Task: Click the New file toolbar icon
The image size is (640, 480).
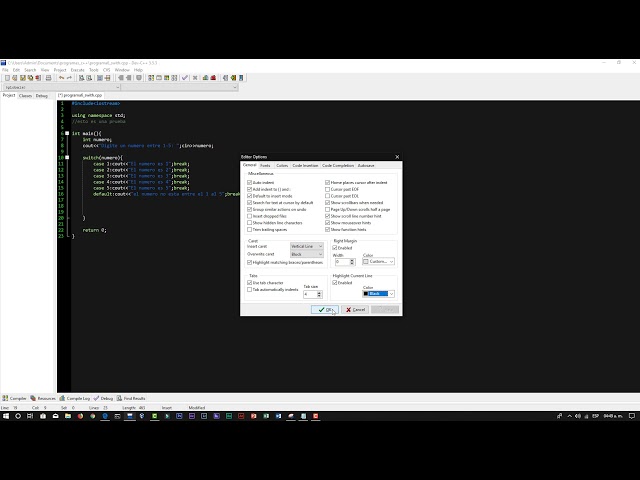Action: pyautogui.click(x=7, y=78)
